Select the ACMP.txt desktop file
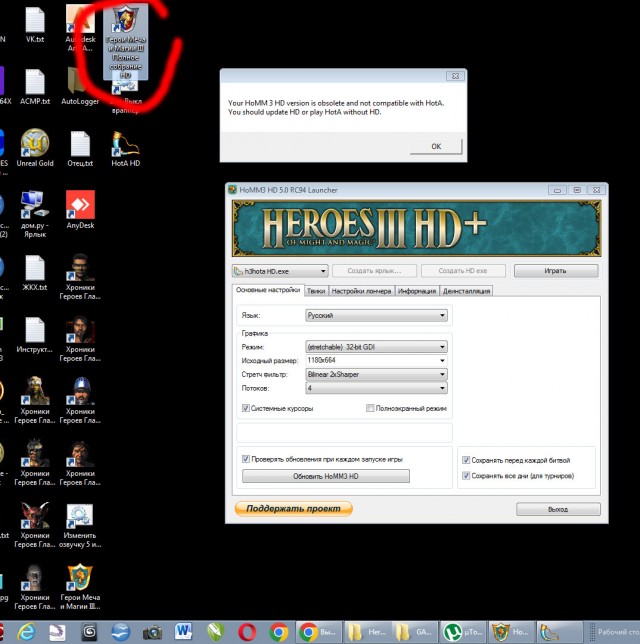Screen dimensions: 640x644 pos(35,87)
